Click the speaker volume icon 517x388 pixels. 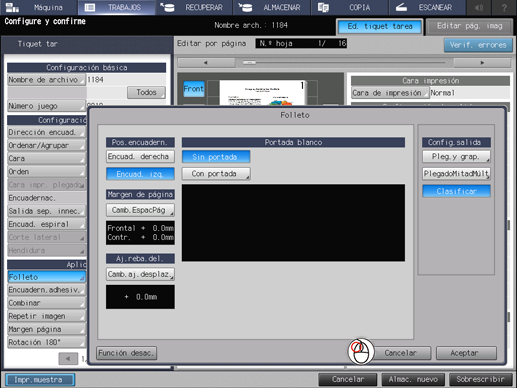479,7
